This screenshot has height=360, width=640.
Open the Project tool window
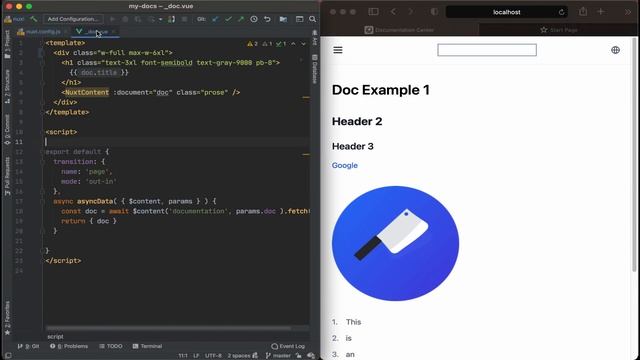(7, 44)
